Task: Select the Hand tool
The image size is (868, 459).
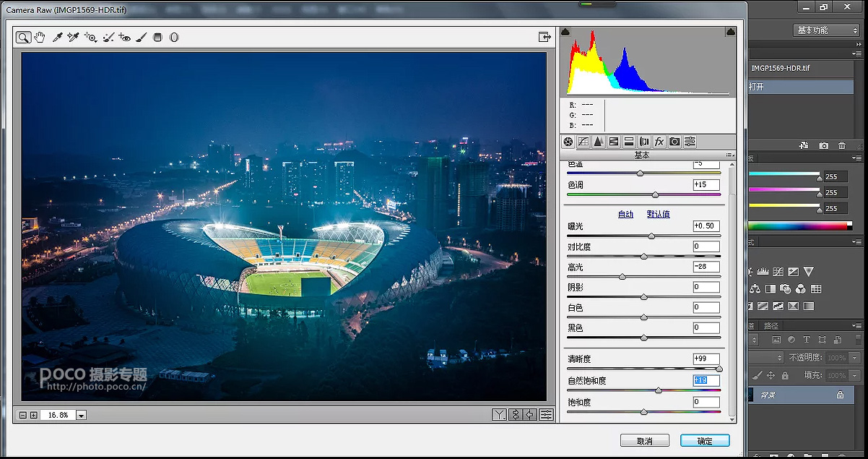Action: 40,37
